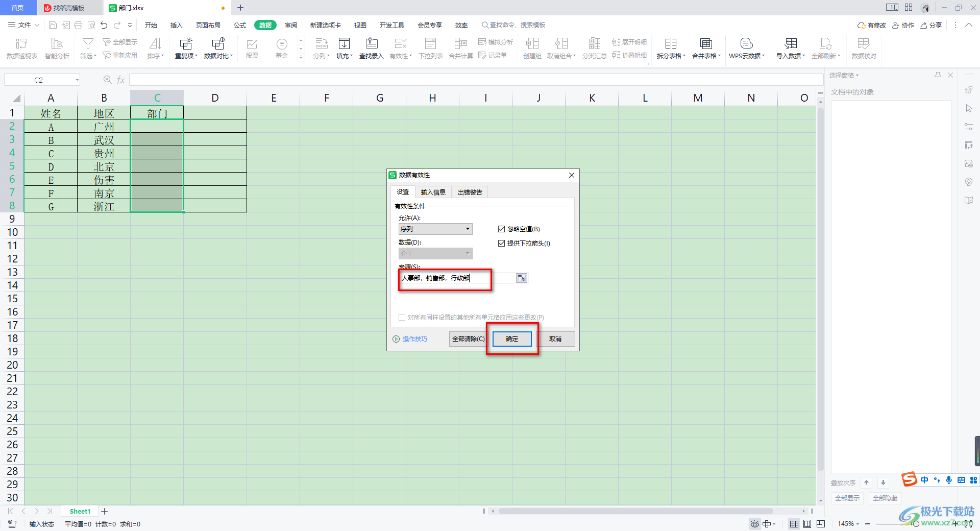
Task: Switch to the 输入信息 tab
Action: coord(433,192)
